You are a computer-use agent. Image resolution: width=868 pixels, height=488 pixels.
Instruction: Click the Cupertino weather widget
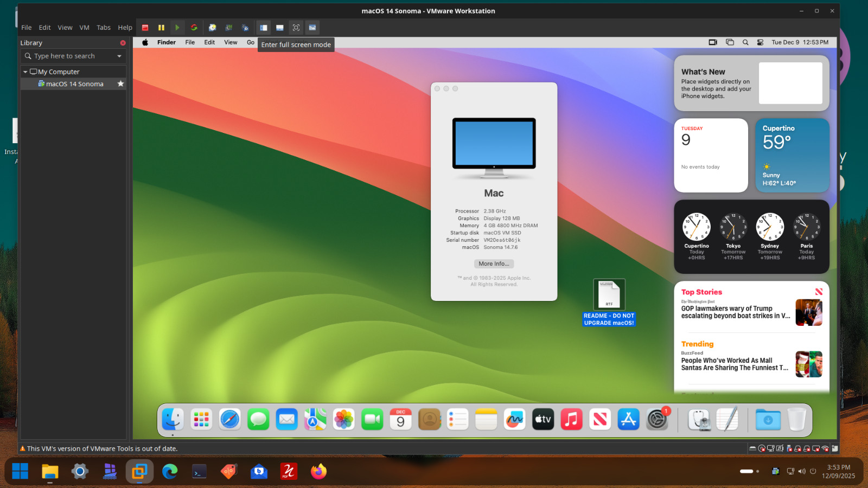pyautogui.click(x=793, y=156)
